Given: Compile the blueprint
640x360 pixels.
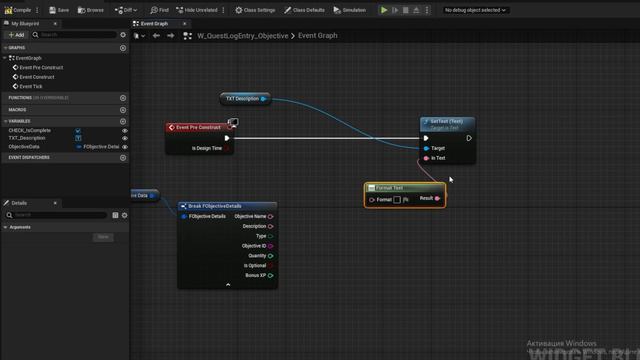Looking at the screenshot, I should point(18,10).
